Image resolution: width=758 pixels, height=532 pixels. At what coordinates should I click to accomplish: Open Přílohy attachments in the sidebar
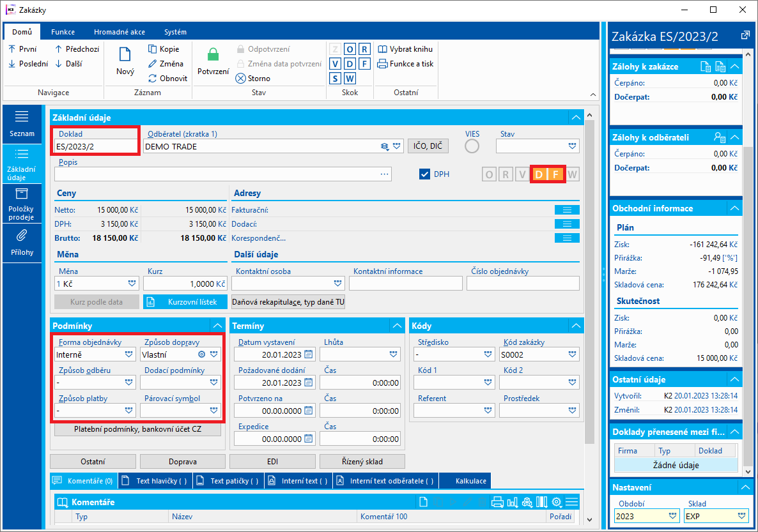coord(22,243)
